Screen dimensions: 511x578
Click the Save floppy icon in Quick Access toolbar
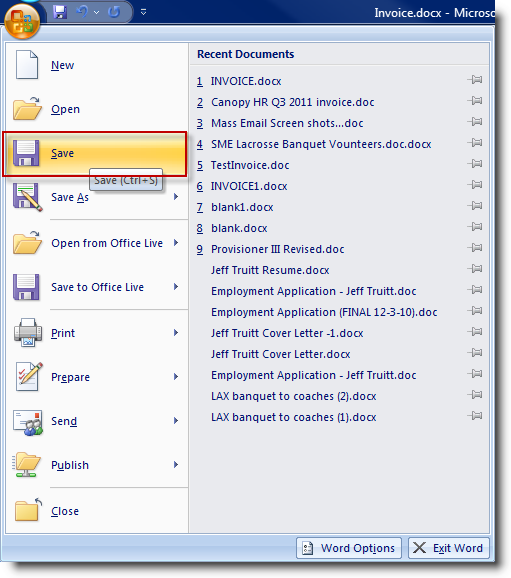[60, 12]
